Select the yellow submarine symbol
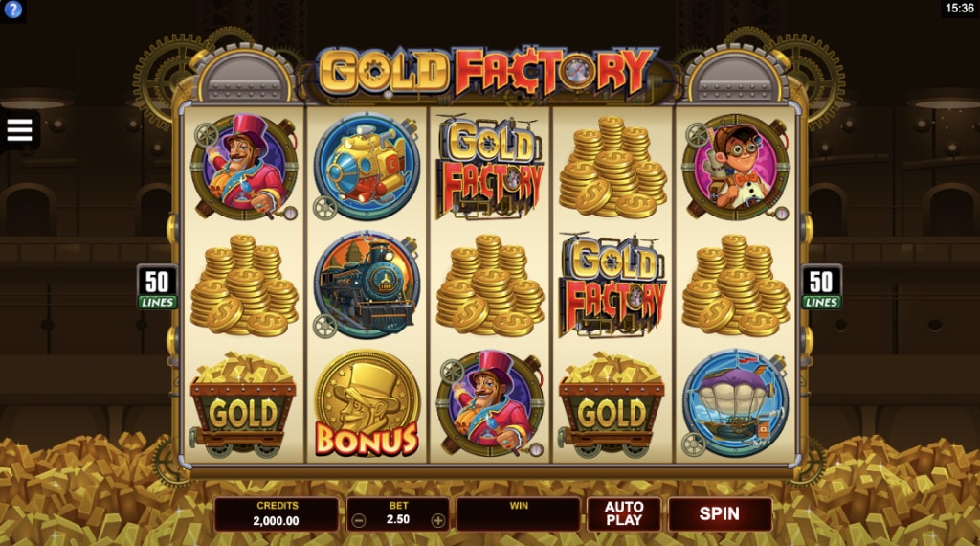The width and height of the screenshot is (980, 546). (x=367, y=167)
